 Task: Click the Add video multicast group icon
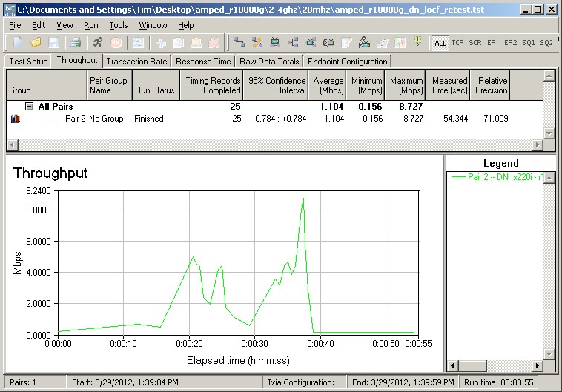pos(311,43)
